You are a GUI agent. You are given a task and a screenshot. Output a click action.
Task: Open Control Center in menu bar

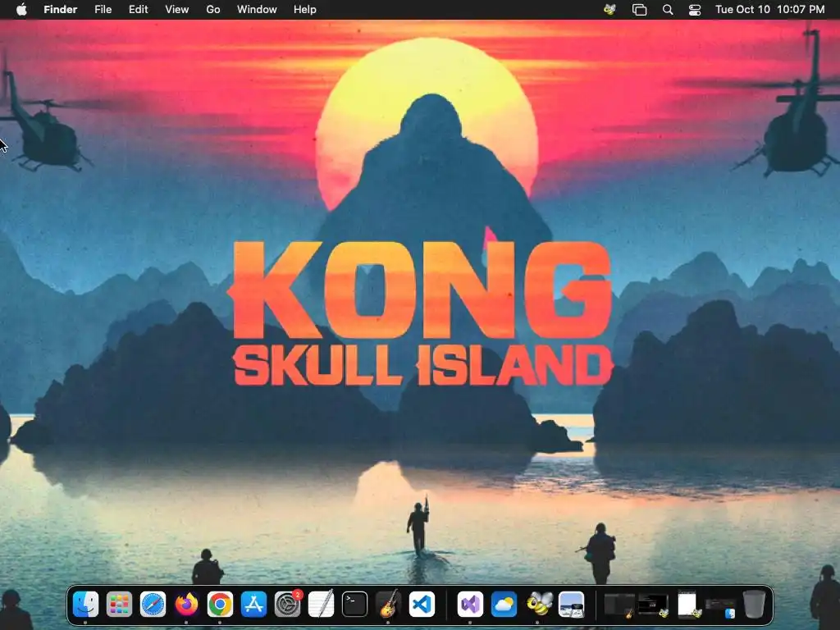tap(695, 10)
